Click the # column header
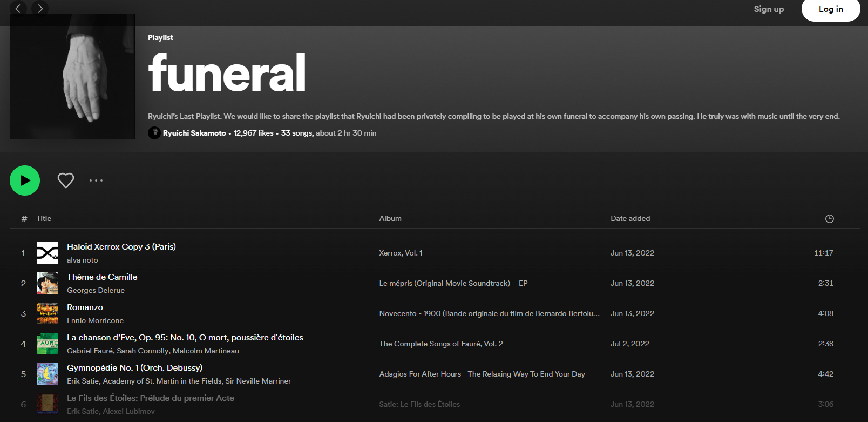The image size is (868, 422). [x=24, y=218]
